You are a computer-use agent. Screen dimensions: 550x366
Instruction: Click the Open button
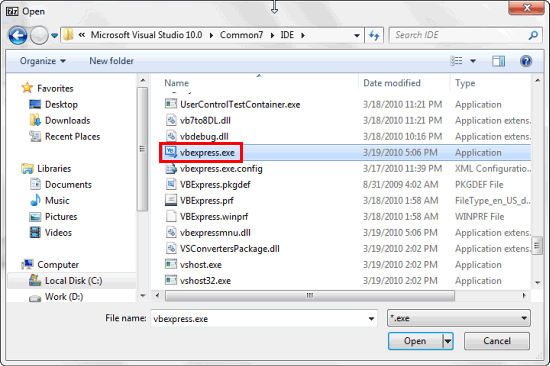(415, 341)
